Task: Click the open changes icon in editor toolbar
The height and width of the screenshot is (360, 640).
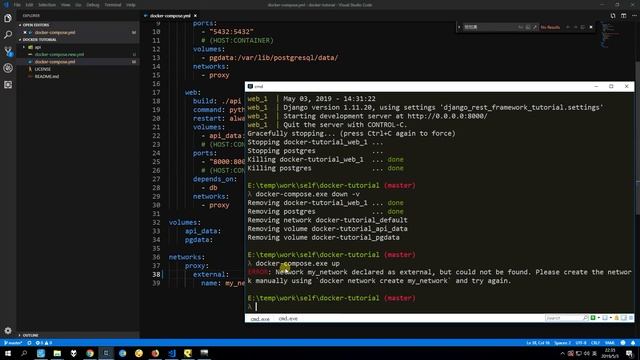Action: coord(613,16)
